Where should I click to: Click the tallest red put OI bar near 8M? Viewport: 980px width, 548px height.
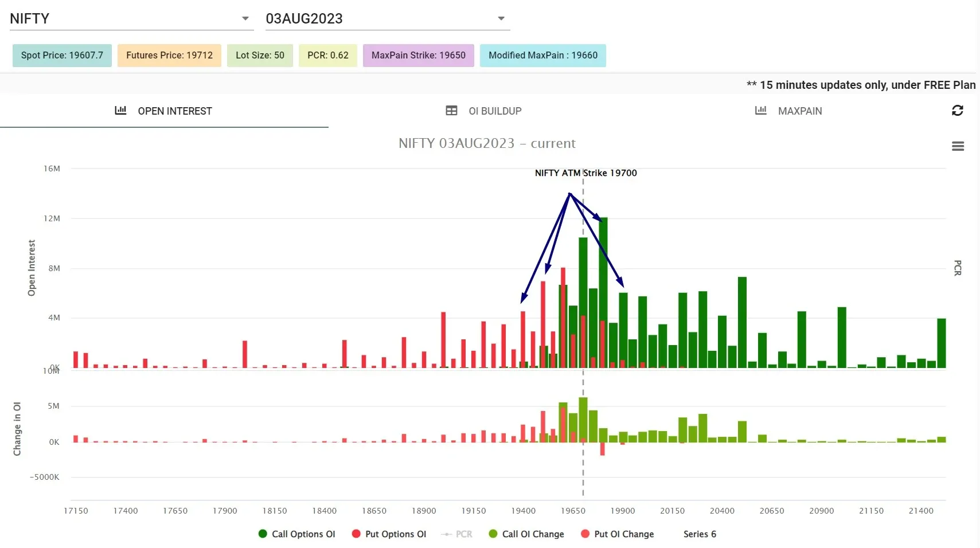pyautogui.click(x=563, y=318)
